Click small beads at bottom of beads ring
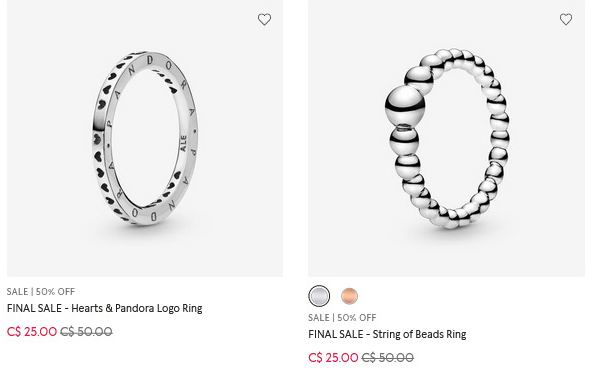This screenshot has width=597, height=374. [x=451, y=216]
